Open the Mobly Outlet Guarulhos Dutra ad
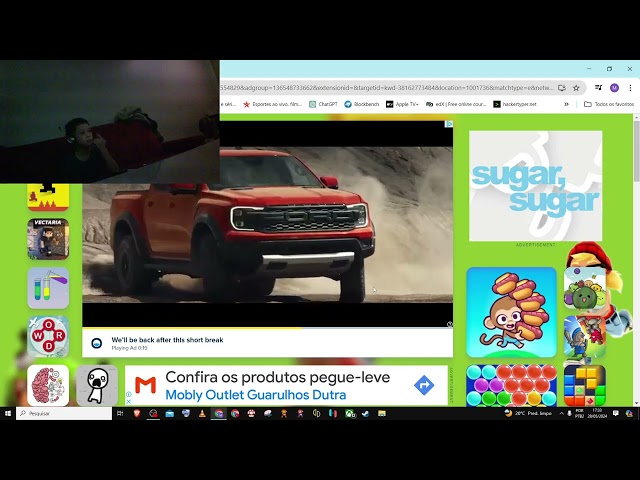Viewport: 640px width, 480px height. [286, 385]
